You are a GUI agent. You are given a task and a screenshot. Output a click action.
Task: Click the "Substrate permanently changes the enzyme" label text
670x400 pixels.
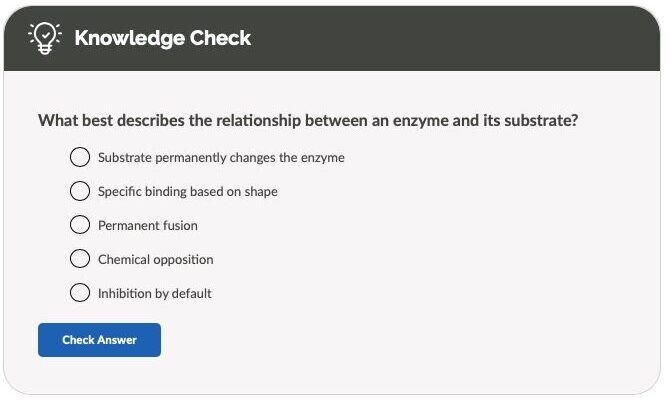221,157
